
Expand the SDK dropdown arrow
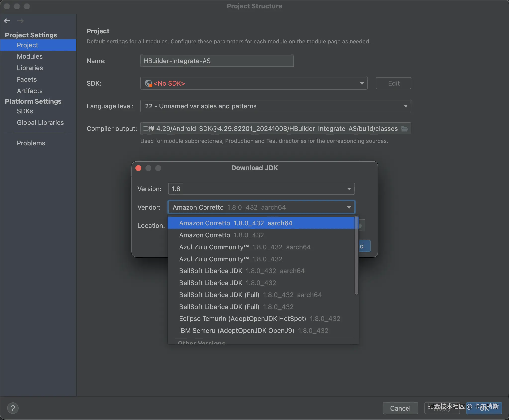[x=362, y=83]
